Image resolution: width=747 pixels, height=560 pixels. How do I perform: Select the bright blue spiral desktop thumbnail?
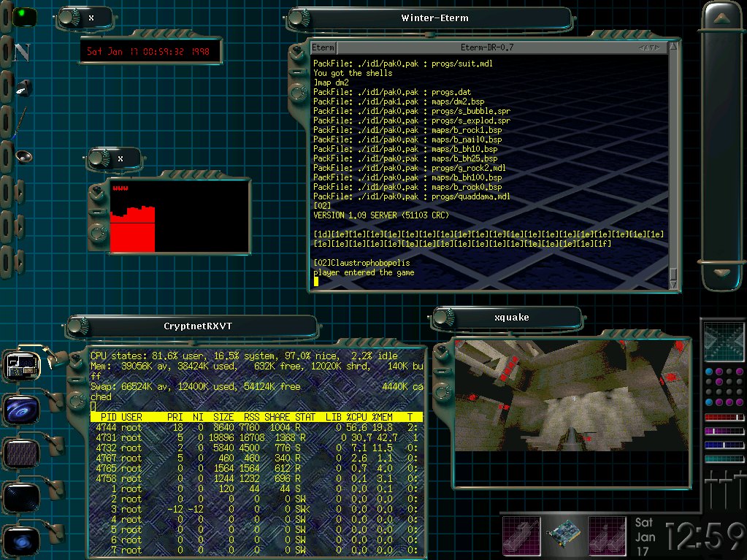(x=21, y=410)
